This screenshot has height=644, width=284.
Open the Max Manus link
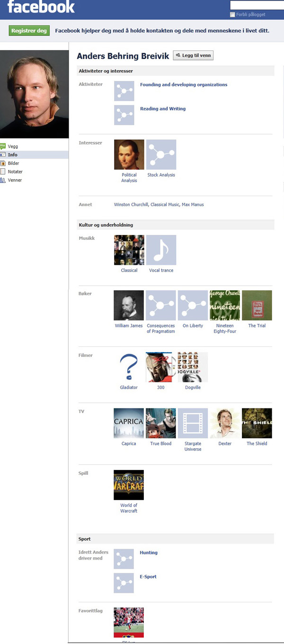click(x=193, y=205)
